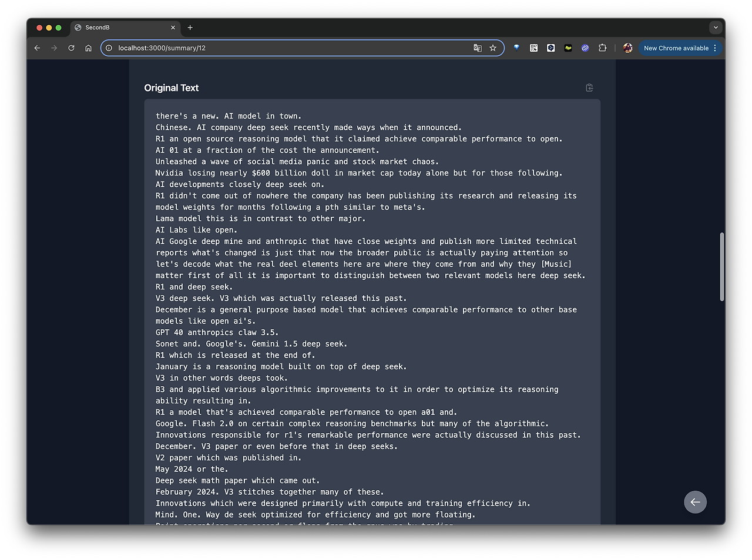The height and width of the screenshot is (560, 752).
Task: Click the line starting "Nvidia losing nearly $600 billion"
Action: pos(359,173)
